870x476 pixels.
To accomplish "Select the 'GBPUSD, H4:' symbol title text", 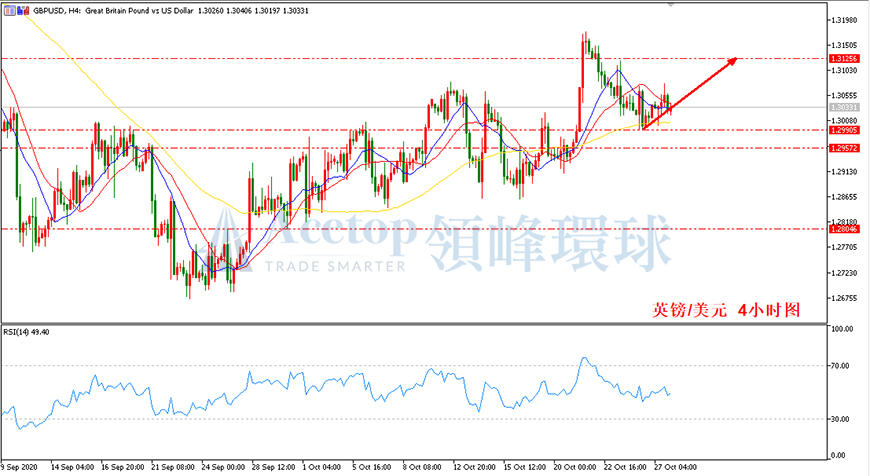I will pyautogui.click(x=57, y=11).
